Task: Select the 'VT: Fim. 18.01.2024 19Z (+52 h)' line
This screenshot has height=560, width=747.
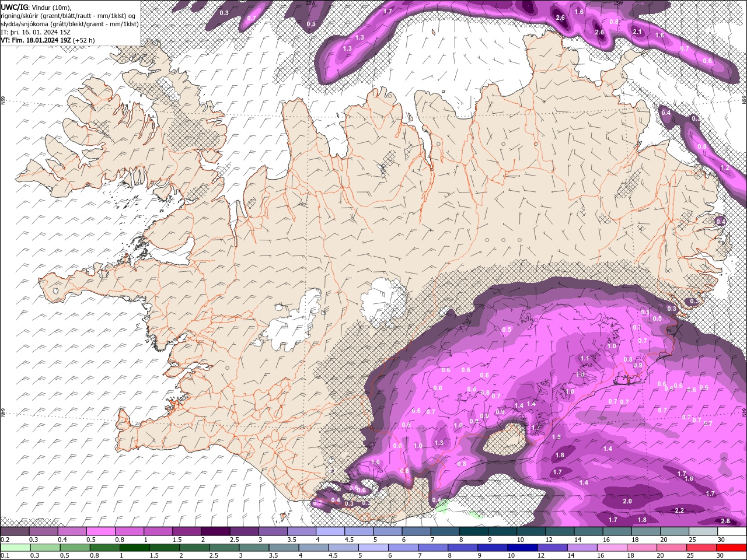Action: coord(48,40)
